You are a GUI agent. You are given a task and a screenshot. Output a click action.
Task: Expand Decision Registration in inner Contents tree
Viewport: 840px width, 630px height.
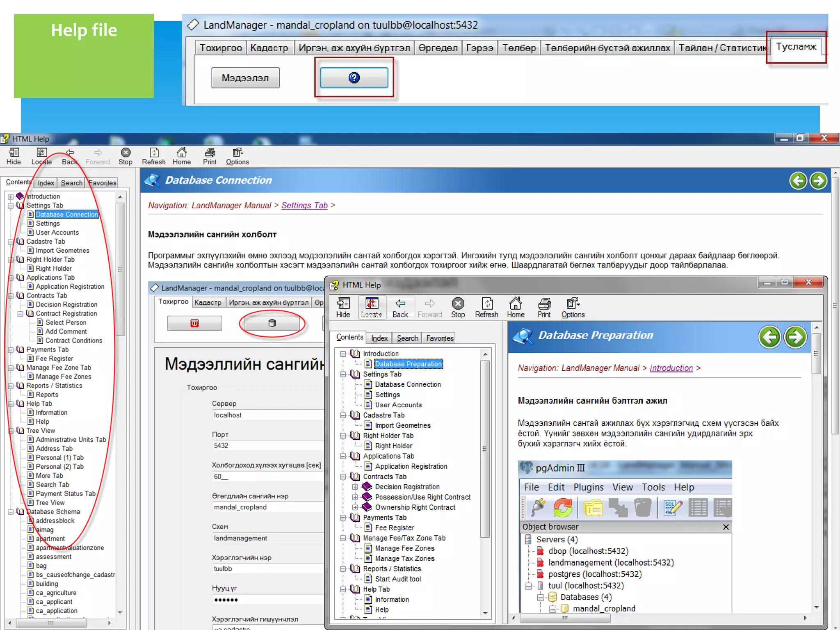[355, 487]
